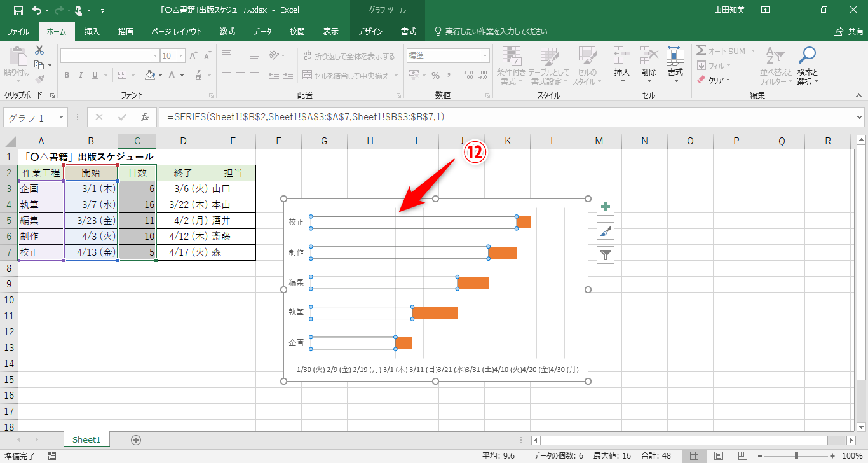This screenshot has height=463, width=868.
Task: Click the Insert Function fx icon
Action: [144, 117]
